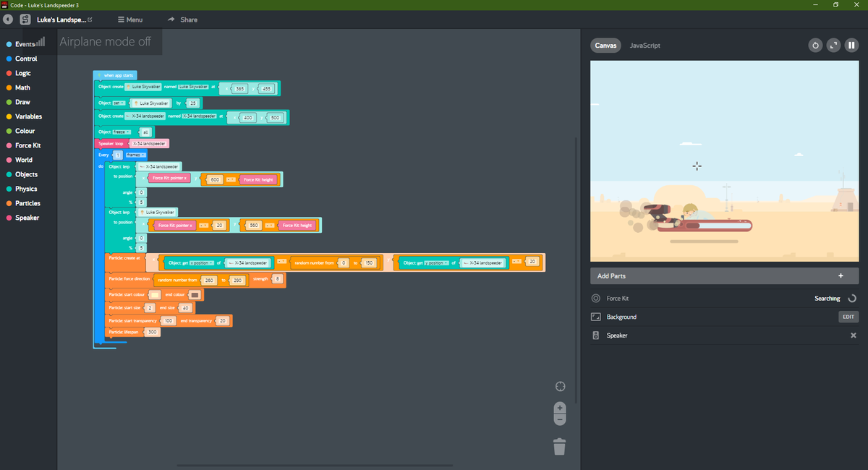Edit the 'by 25' value field

(193, 103)
